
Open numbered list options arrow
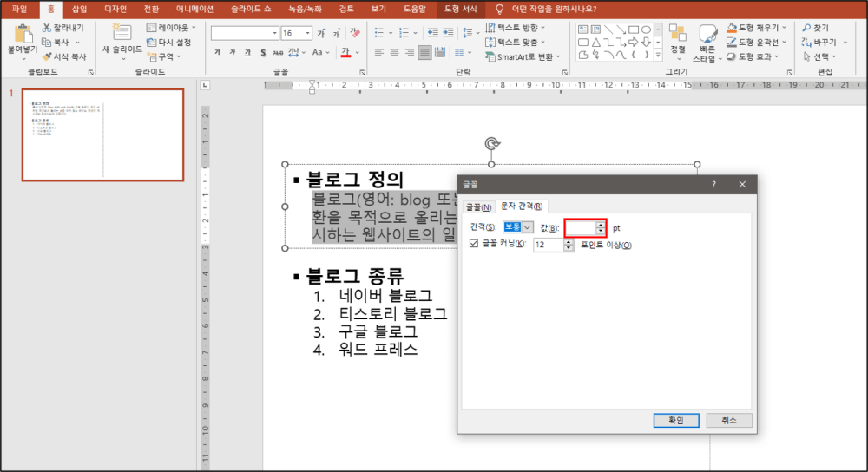click(416, 34)
